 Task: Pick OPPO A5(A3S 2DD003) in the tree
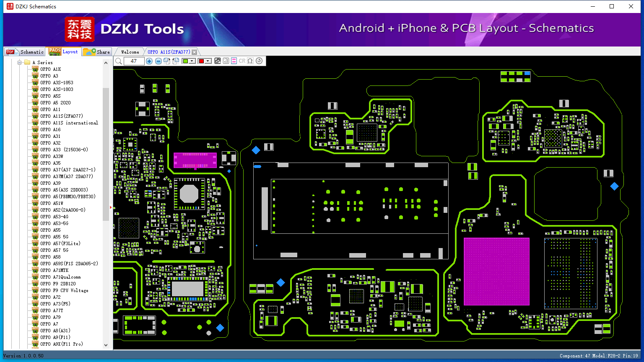[64, 190]
